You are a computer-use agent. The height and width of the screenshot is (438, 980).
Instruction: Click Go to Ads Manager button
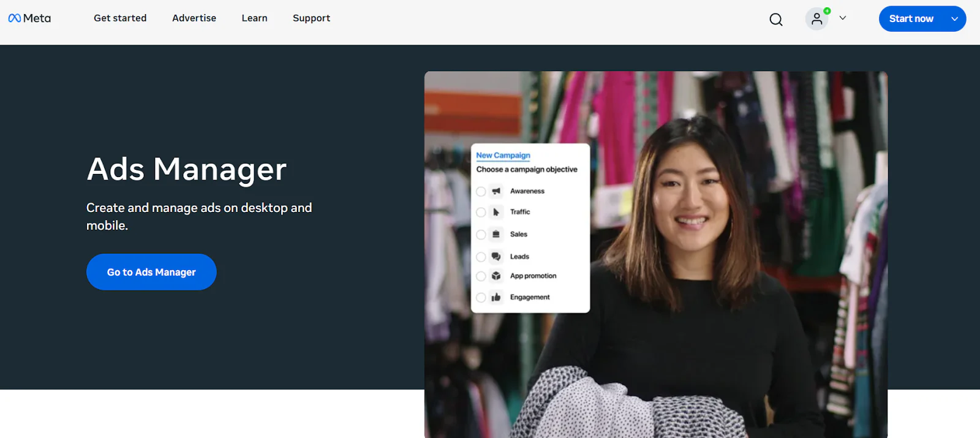pos(151,272)
